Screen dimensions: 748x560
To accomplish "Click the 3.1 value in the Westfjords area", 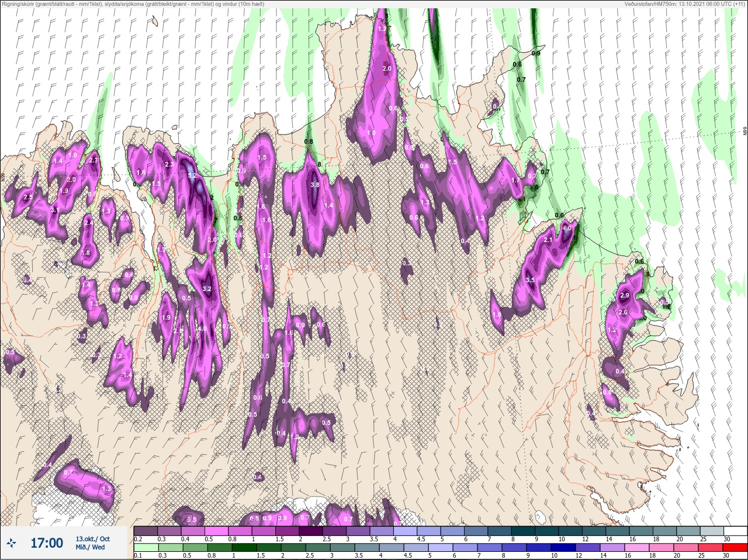I will coord(56,210).
